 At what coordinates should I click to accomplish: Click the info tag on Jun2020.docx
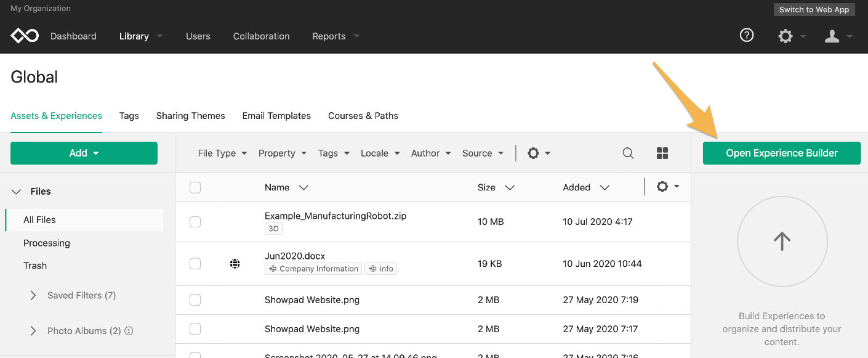[x=381, y=269]
